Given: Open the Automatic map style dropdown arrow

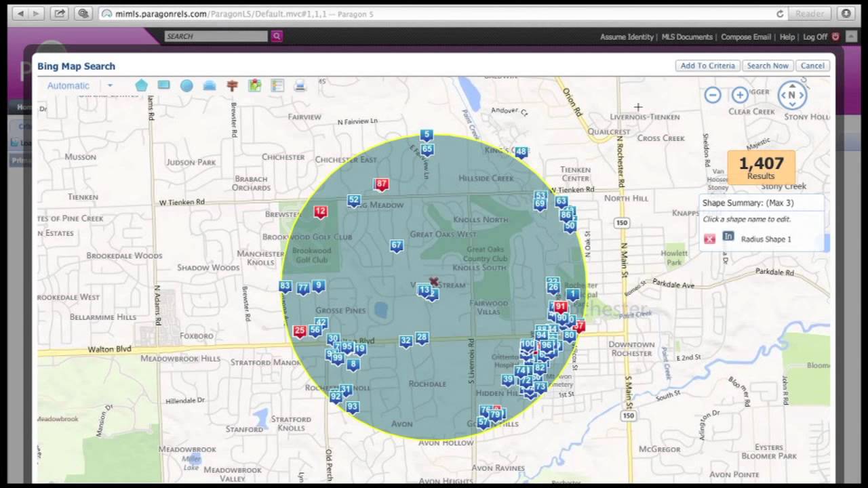Looking at the screenshot, I should coord(110,86).
